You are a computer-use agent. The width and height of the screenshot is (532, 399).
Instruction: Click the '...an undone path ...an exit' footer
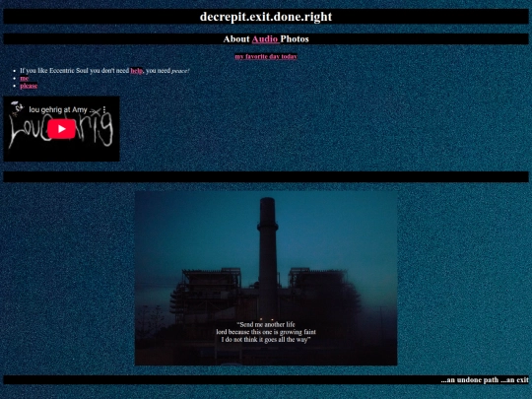click(485, 379)
